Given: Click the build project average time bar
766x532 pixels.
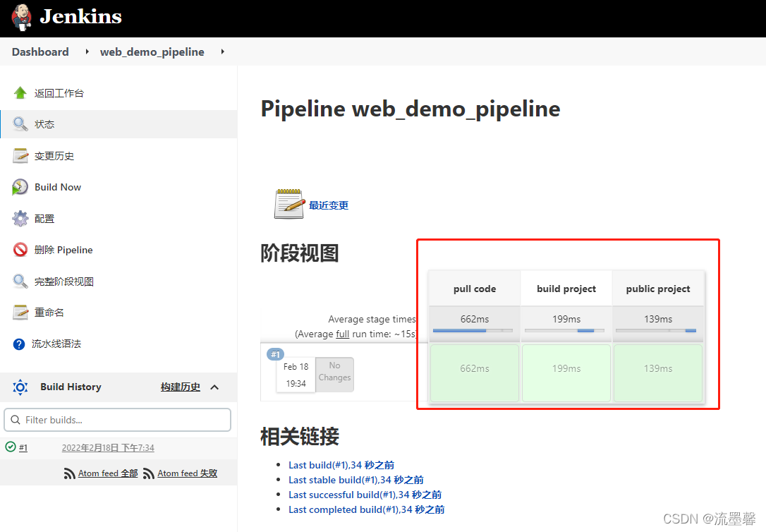Looking at the screenshot, I should [x=564, y=331].
